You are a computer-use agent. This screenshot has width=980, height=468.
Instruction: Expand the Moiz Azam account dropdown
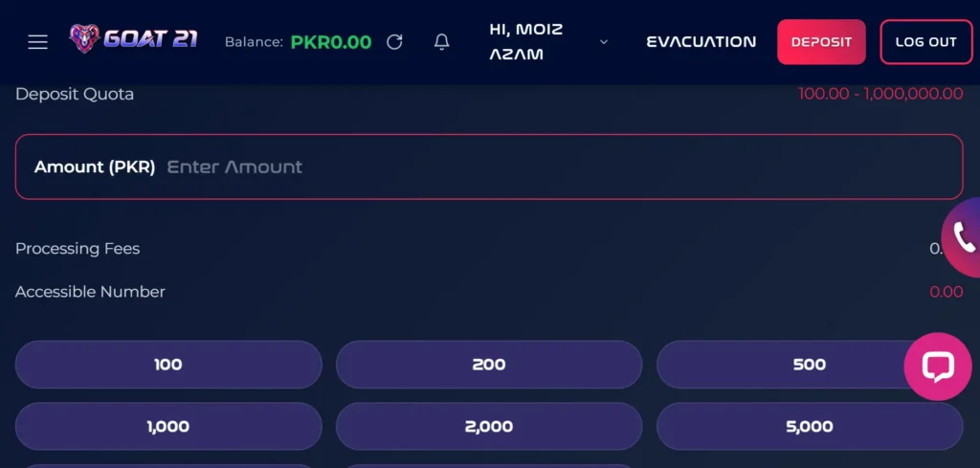point(604,42)
